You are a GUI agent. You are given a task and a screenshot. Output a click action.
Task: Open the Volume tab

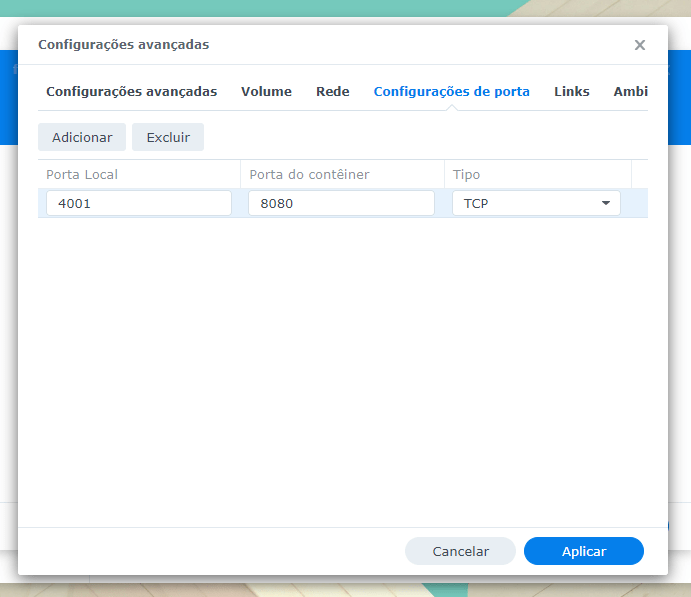(266, 91)
